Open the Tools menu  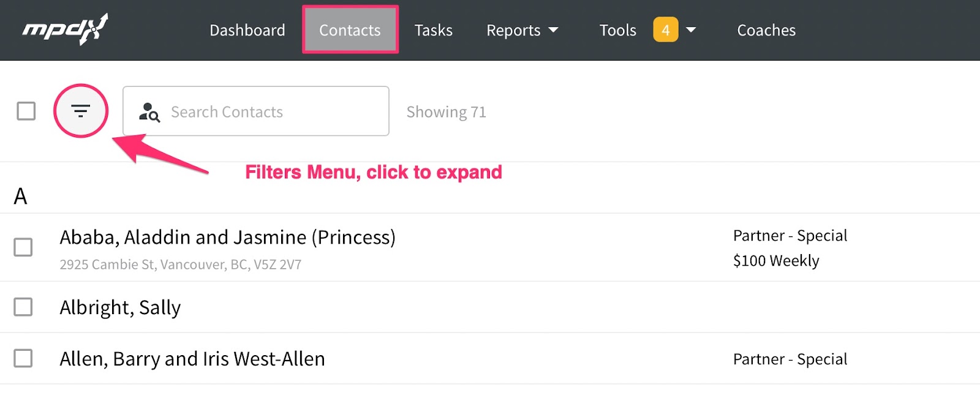[x=617, y=30]
